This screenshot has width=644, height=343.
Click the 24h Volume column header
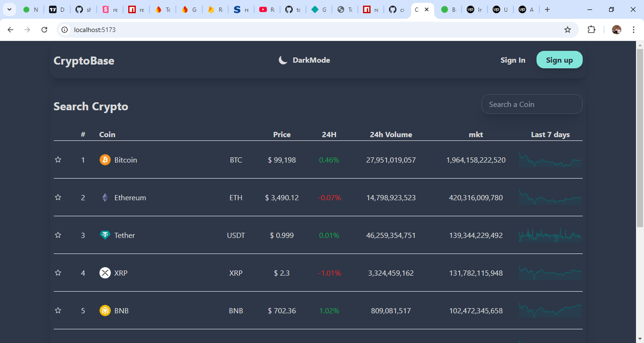pyautogui.click(x=391, y=134)
